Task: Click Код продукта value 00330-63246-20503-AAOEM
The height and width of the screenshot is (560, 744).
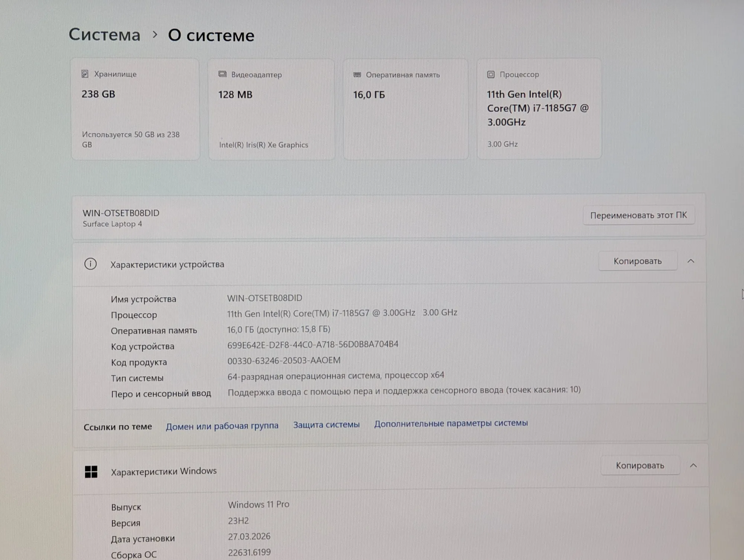Action: 284,360
